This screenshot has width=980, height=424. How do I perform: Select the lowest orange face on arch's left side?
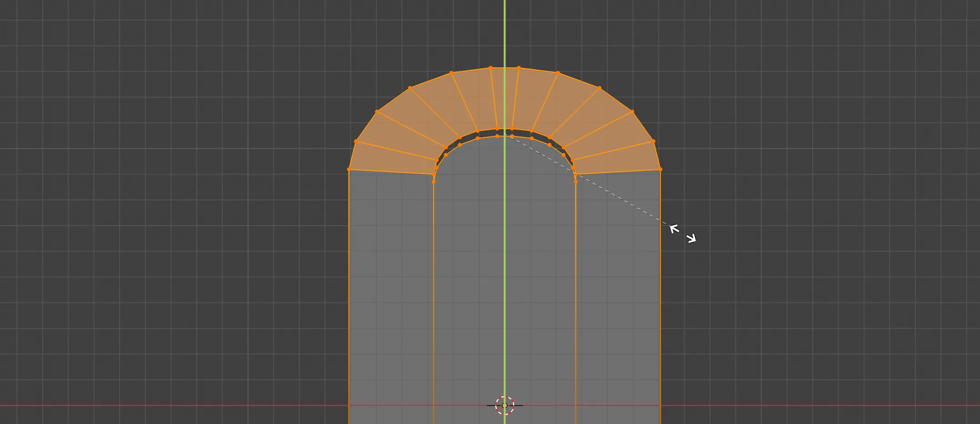tap(393, 159)
